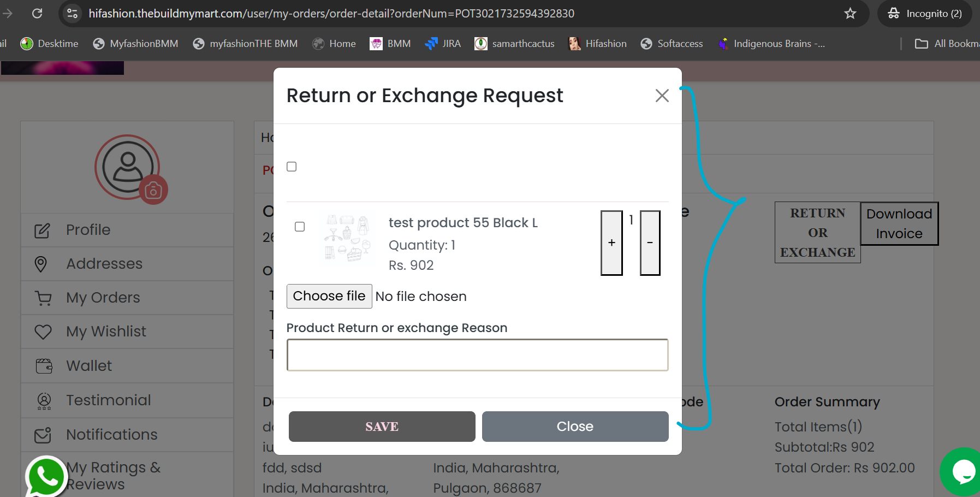Open the WhatsApp chat icon
The image size is (980, 497).
46,477
